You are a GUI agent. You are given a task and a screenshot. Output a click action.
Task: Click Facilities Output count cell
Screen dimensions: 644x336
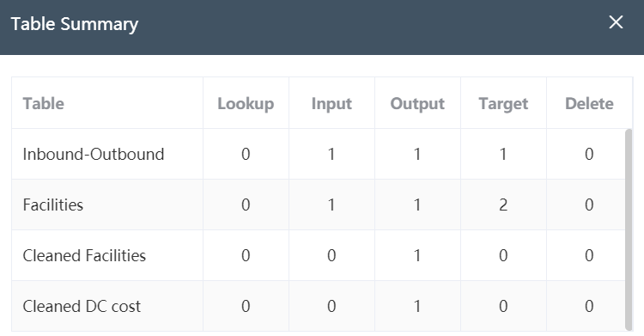coord(417,205)
